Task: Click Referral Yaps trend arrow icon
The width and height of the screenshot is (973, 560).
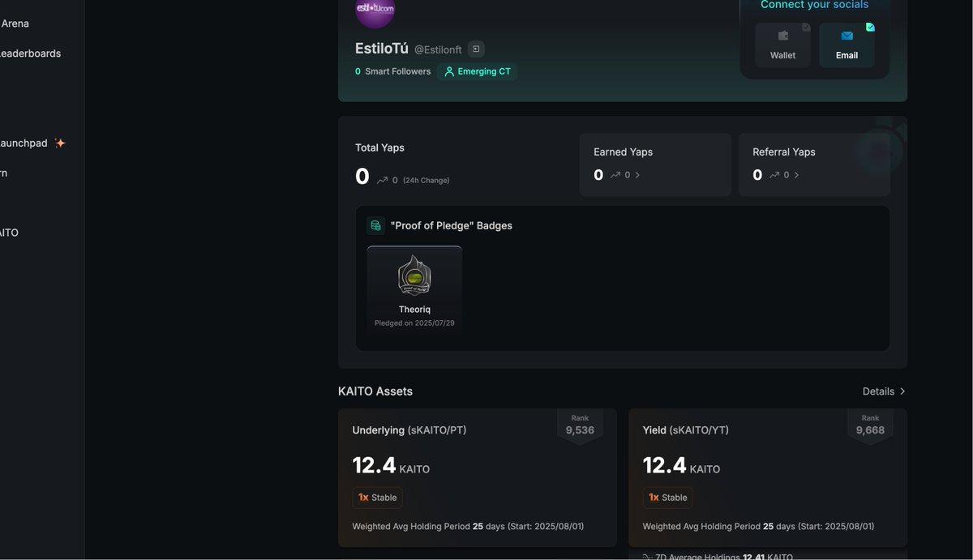Action: point(774,175)
